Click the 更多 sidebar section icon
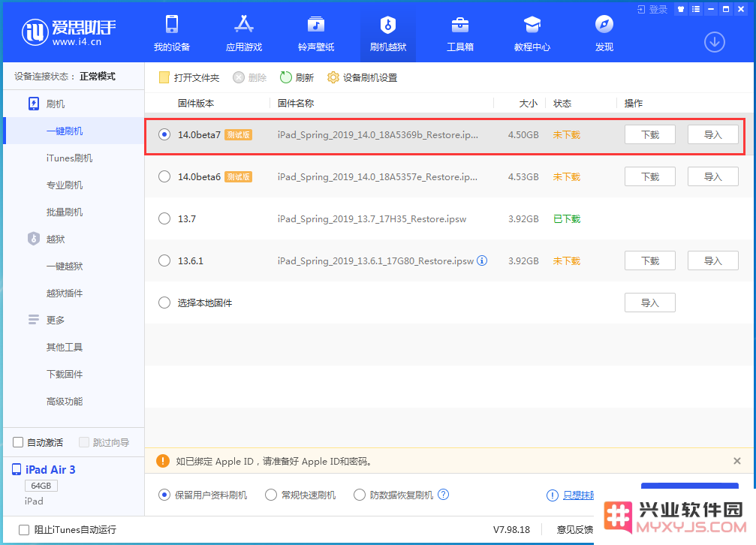 point(34,320)
